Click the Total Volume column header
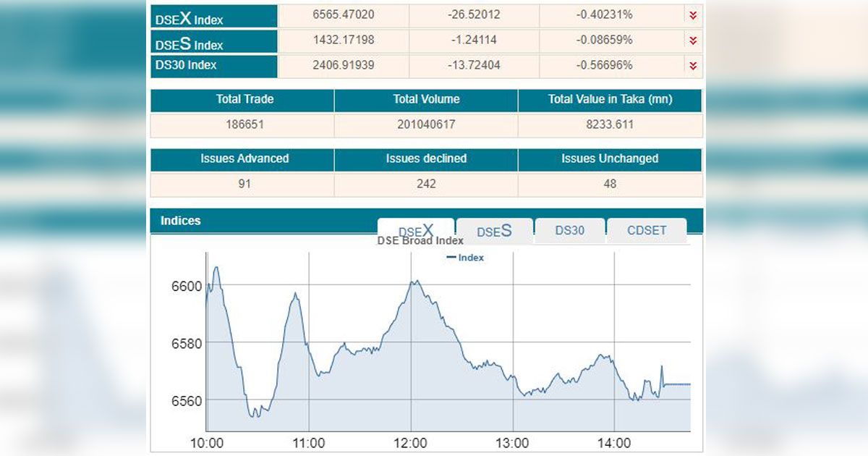 click(x=426, y=99)
